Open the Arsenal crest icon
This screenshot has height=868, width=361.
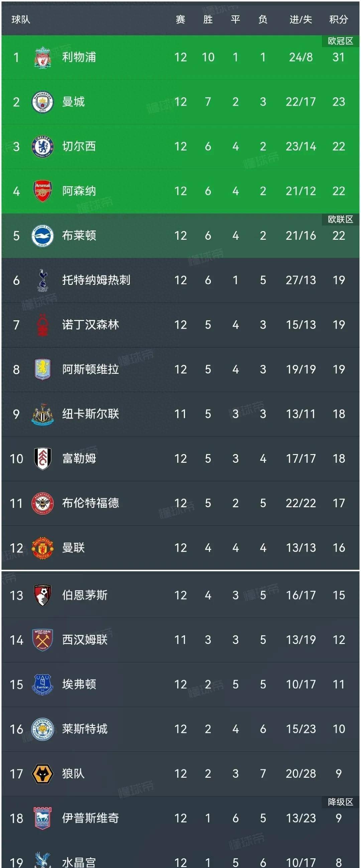42,191
